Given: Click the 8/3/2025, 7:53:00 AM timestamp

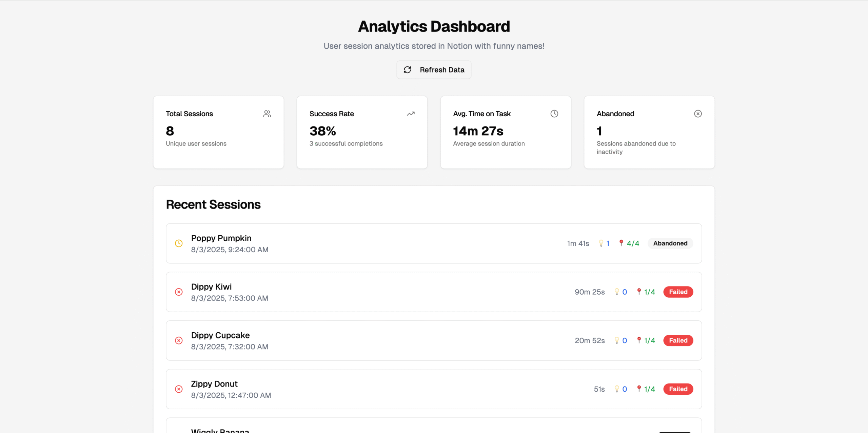Looking at the screenshot, I should [x=230, y=298].
